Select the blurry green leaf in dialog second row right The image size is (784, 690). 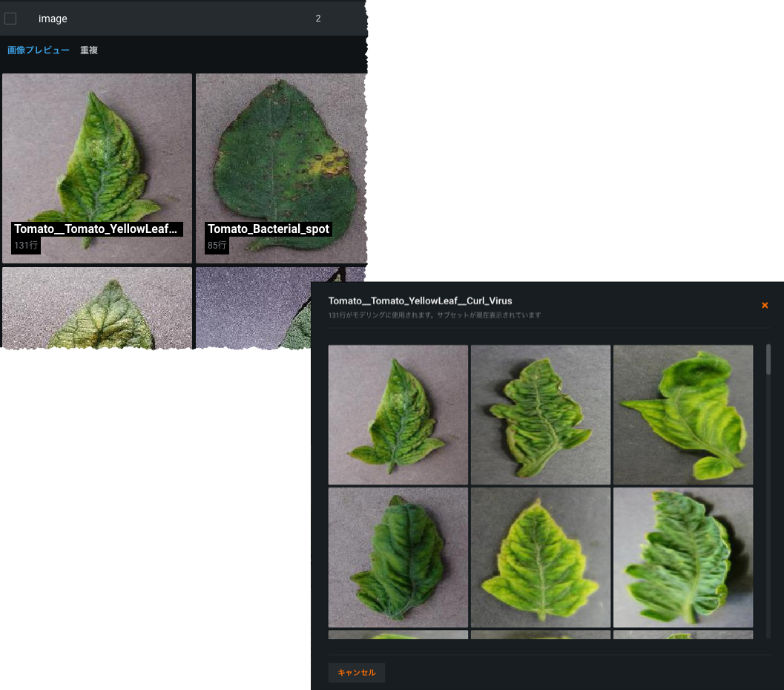click(x=683, y=557)
